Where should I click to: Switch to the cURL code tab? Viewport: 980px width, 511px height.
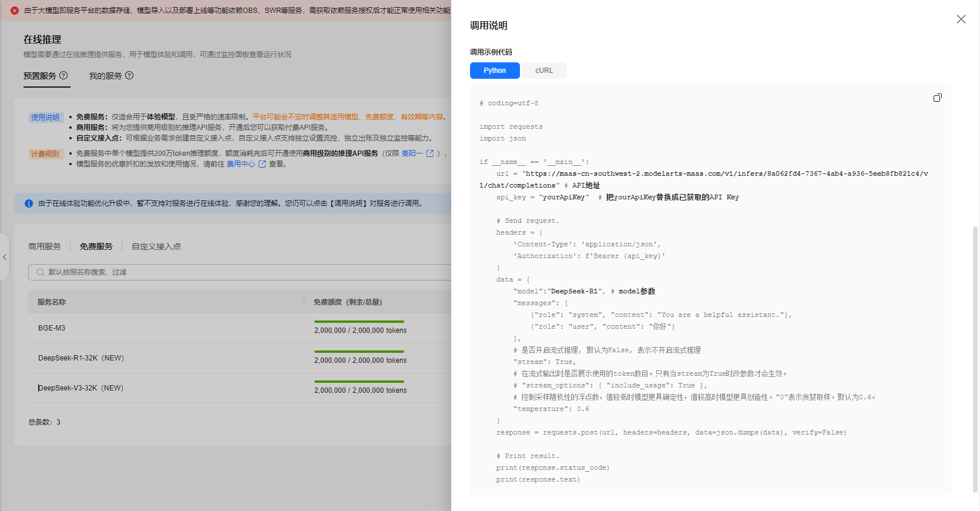(544, 71)
